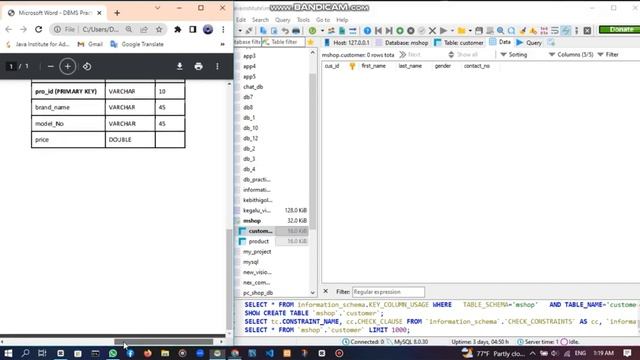Open Java Institute bookmark

pyautogui.click(x=38, y=44)
